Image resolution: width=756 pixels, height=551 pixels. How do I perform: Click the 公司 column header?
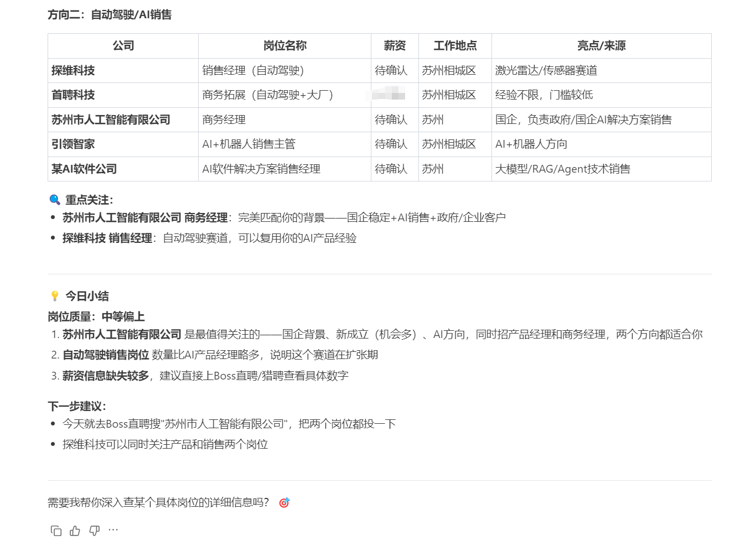point(123,46)
